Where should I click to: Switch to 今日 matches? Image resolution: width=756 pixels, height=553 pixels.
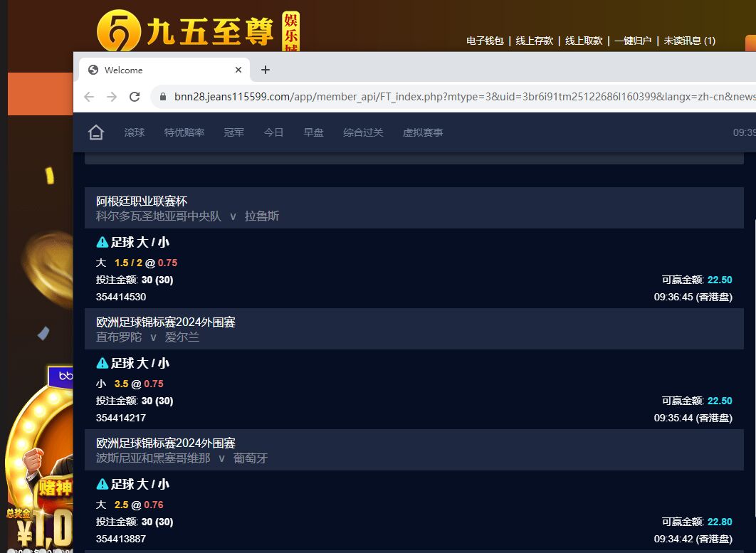click(273, 132)
